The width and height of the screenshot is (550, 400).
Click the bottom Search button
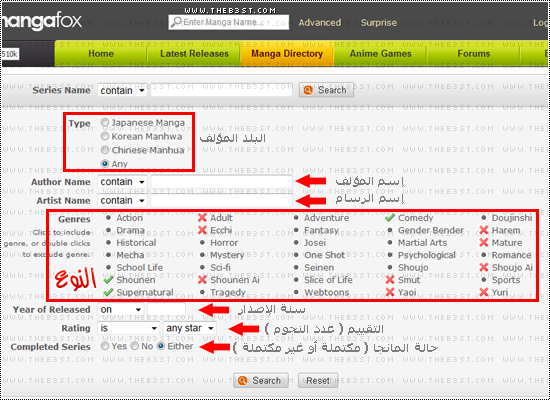(x=261, y=380)
